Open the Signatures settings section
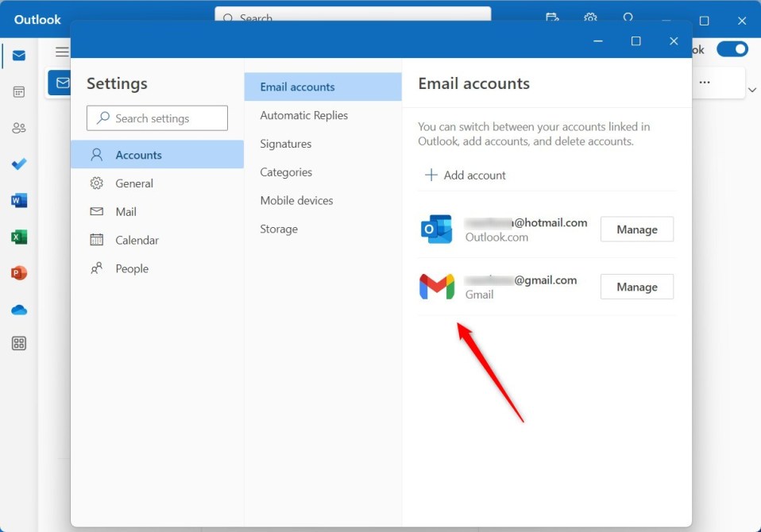Viewport: 761px width, 532px height. tap(284, 144)
